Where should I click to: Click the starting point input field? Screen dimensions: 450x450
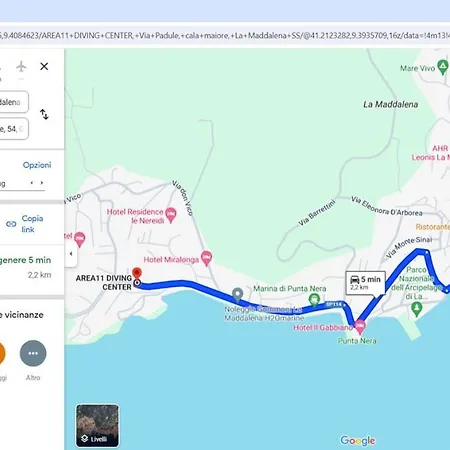tap(14, 102)
